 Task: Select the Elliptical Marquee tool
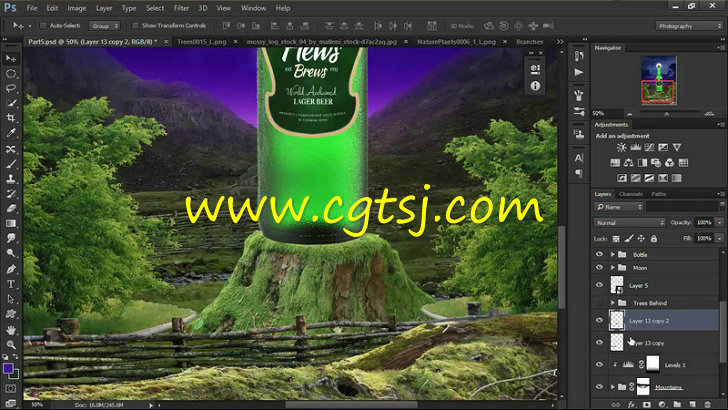click(x=11, y=73)
